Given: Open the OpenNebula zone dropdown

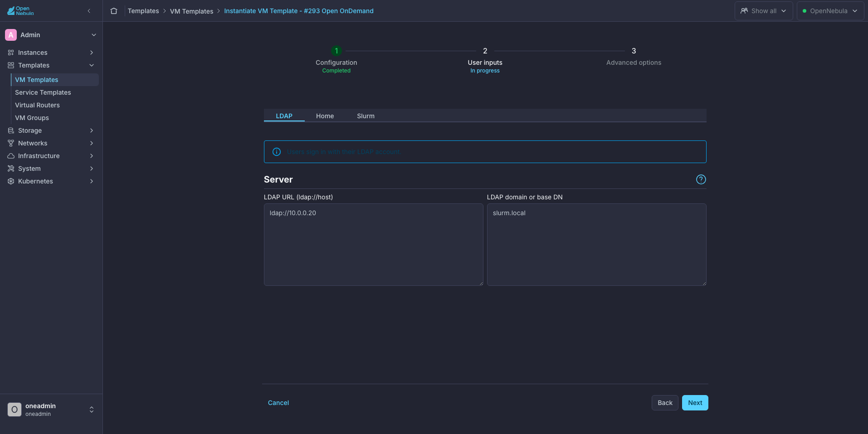Looking at the screenshot, I should pyautogui.click(x=830, y=11).
